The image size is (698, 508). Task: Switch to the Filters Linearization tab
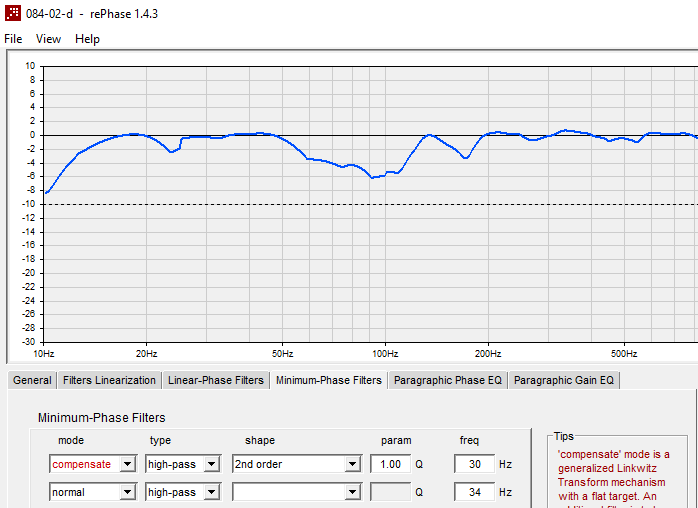tap(109, 380)
